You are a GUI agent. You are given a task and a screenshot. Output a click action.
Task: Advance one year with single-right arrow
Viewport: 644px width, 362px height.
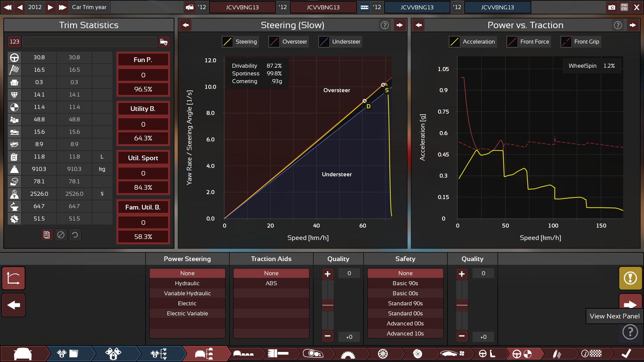point(50,7)
